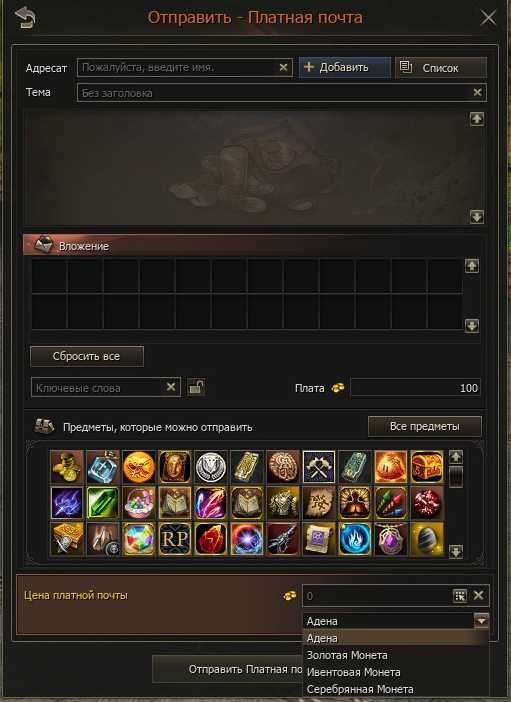Pick the RP item icon
The image size is (511, 702).
[175, 539]
